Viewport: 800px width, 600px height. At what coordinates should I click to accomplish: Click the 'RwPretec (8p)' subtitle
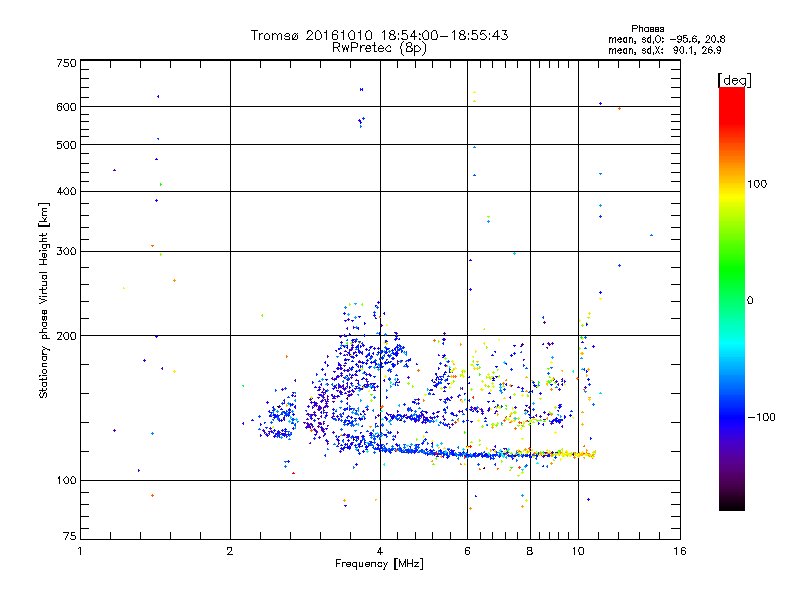coord(379,48)
